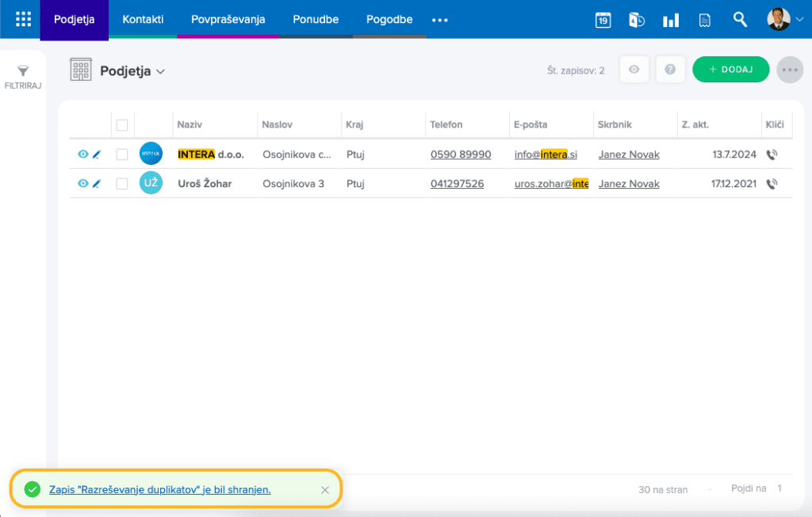Click the phone call icon for Uroš Žohar
The image size is (812, 517).
click(772, 184)
